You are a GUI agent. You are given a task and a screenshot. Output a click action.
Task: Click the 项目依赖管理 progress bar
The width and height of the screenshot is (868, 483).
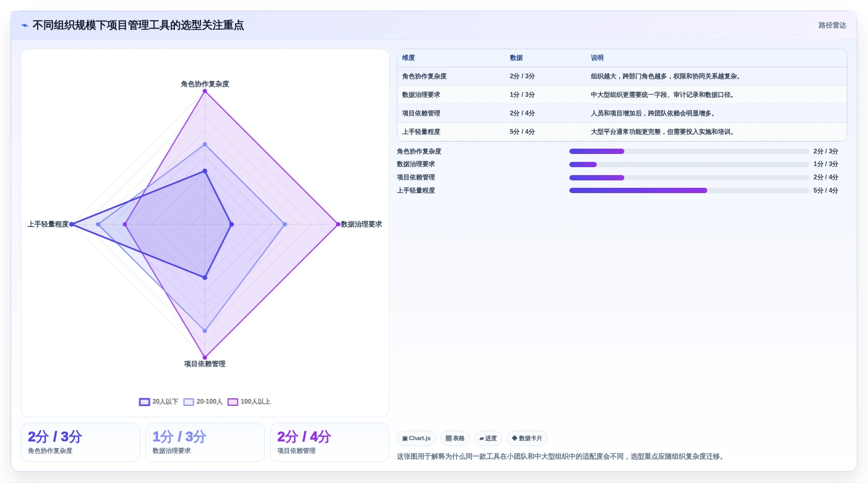pyautogui.click(x=689, y=178)
